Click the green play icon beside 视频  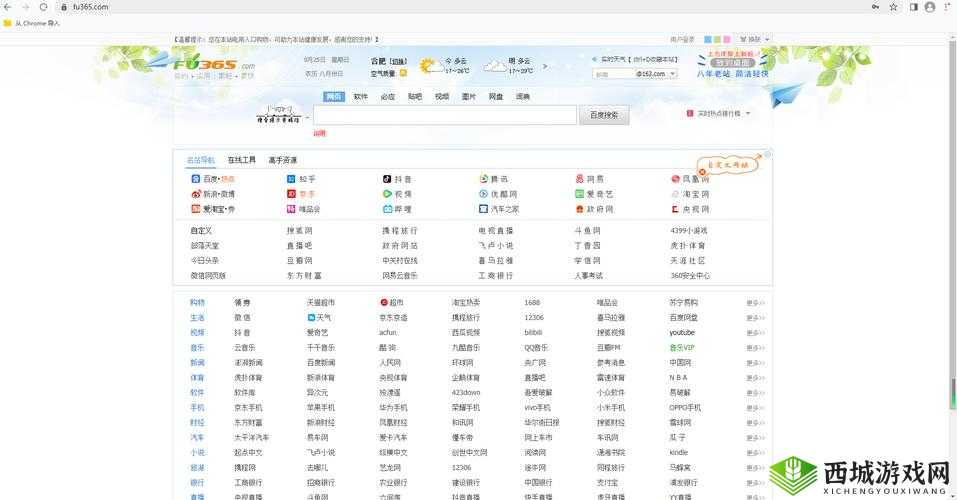point(387,194)
